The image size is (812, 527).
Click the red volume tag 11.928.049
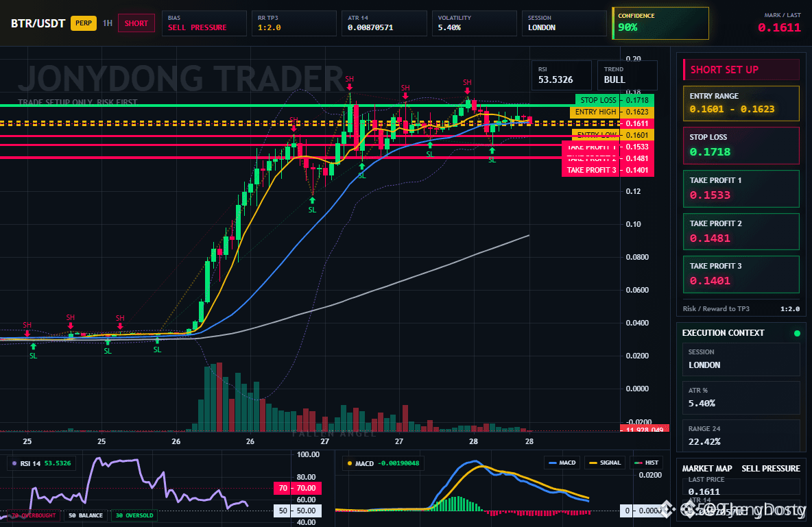(644, 428)
